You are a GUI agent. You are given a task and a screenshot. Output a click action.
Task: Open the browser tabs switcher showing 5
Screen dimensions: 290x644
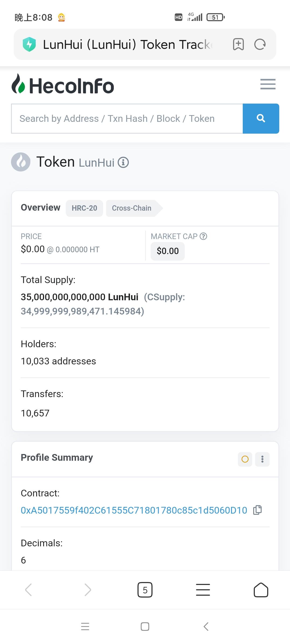click(145, 590)
